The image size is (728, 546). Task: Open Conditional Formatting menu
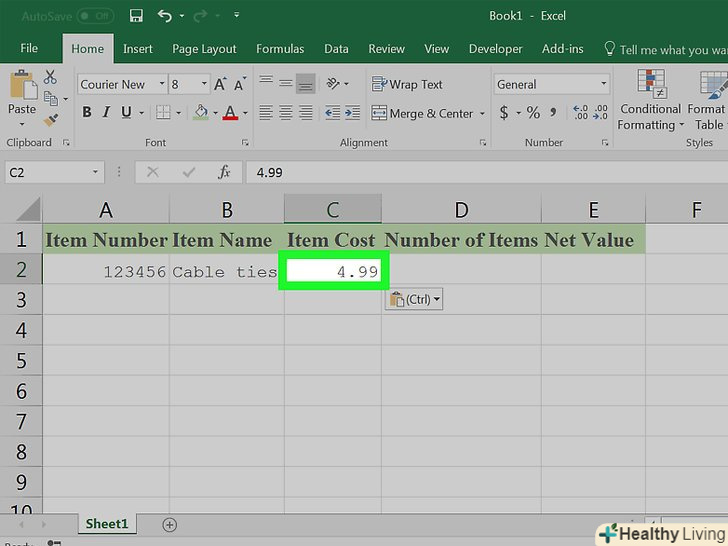coord(651,102)
